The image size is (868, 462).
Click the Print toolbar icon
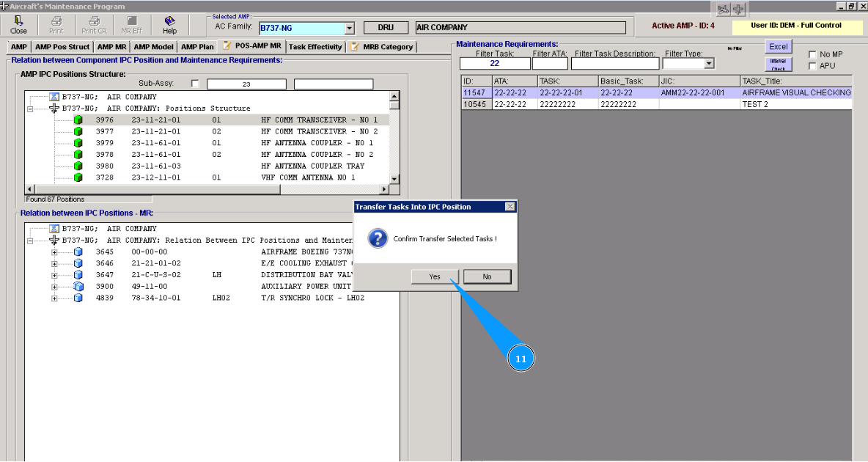click(x=56, y=25)
